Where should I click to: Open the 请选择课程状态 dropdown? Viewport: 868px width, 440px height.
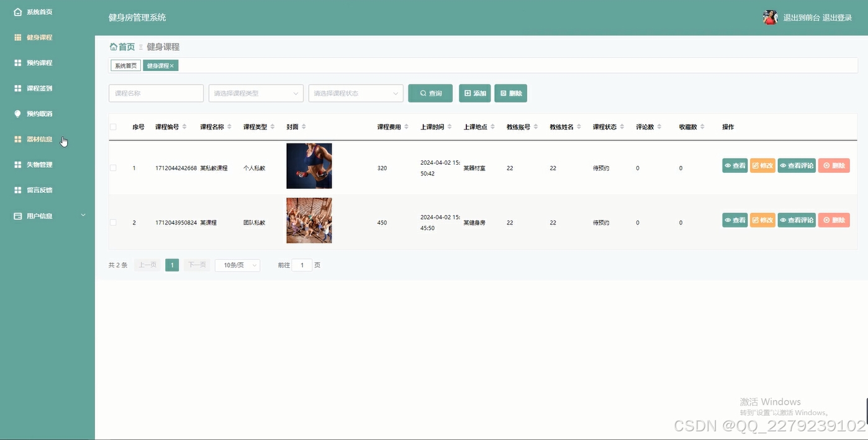355,93
